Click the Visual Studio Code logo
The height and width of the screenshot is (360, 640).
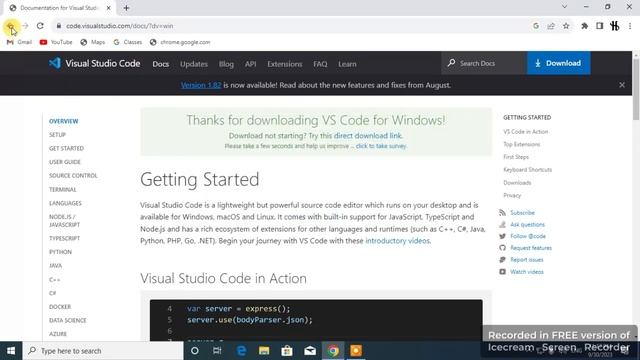pos(94,63)
